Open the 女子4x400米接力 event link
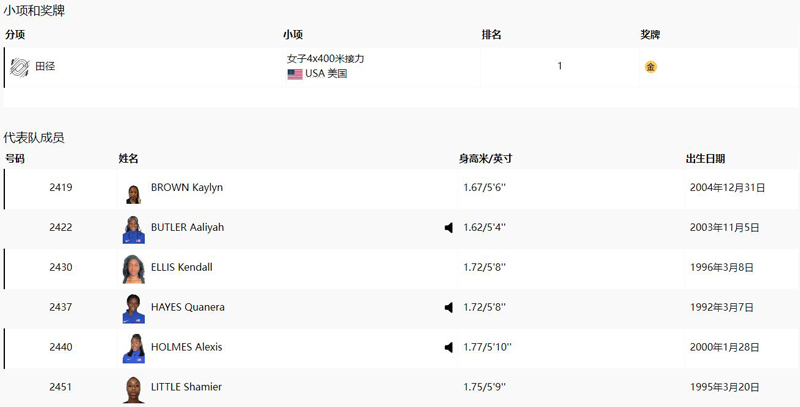This screenshot has height=407, width=800. click(x=326, y=59)
